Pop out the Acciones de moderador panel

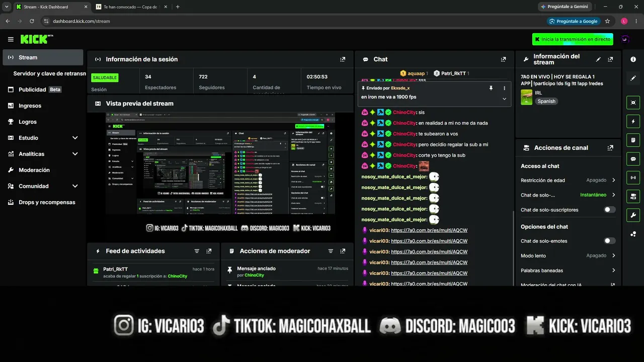pyautogui.click(x=343, y=251)
